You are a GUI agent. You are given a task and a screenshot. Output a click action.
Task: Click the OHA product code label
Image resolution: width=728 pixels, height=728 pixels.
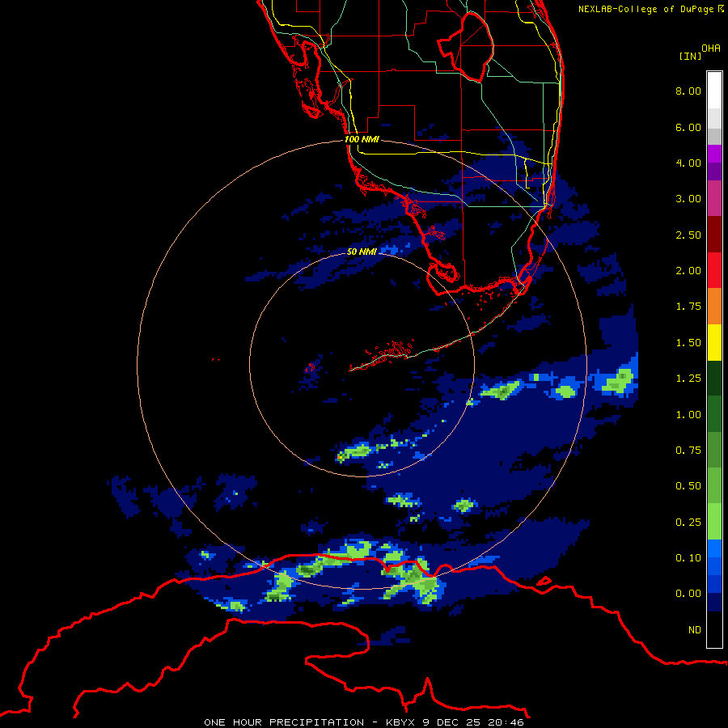click(x=711, y=48)
